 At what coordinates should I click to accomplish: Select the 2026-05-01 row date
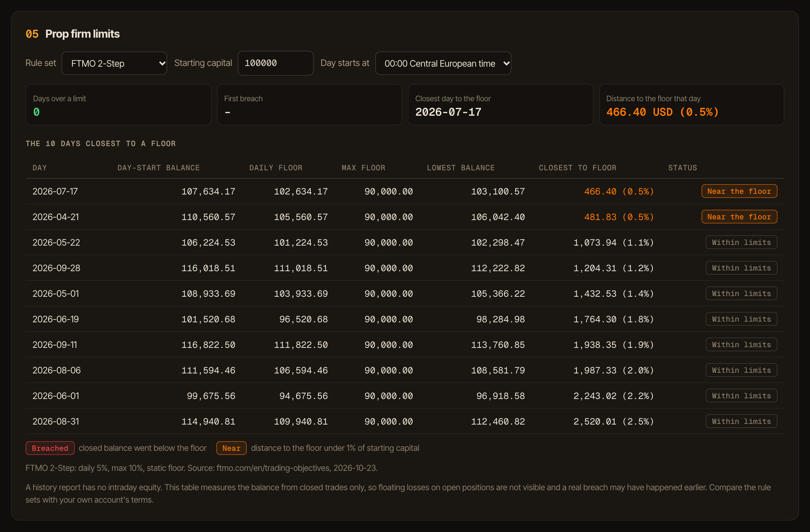56,294
